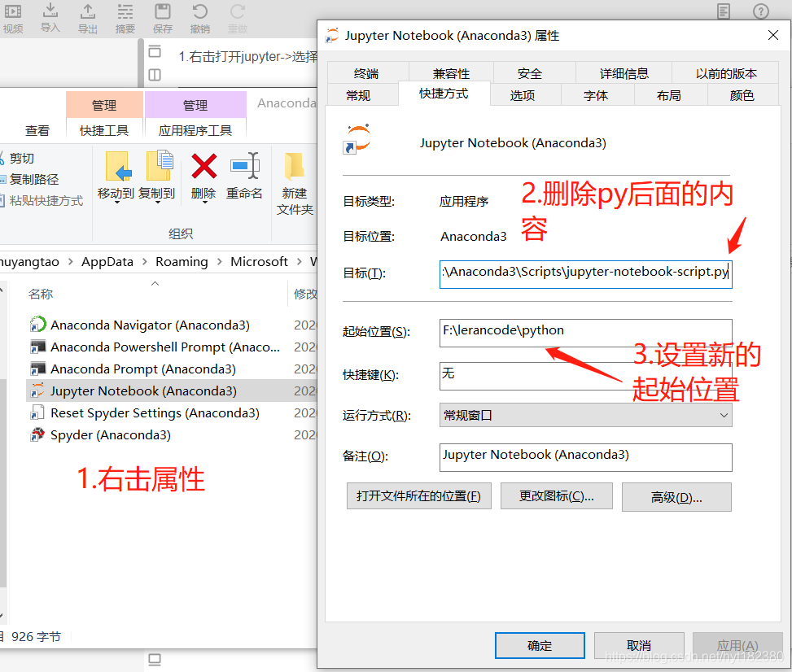This screenshot has width=792, height=672.
Task: Switch to the 以前的版本 tab
Action: point(726,73)
